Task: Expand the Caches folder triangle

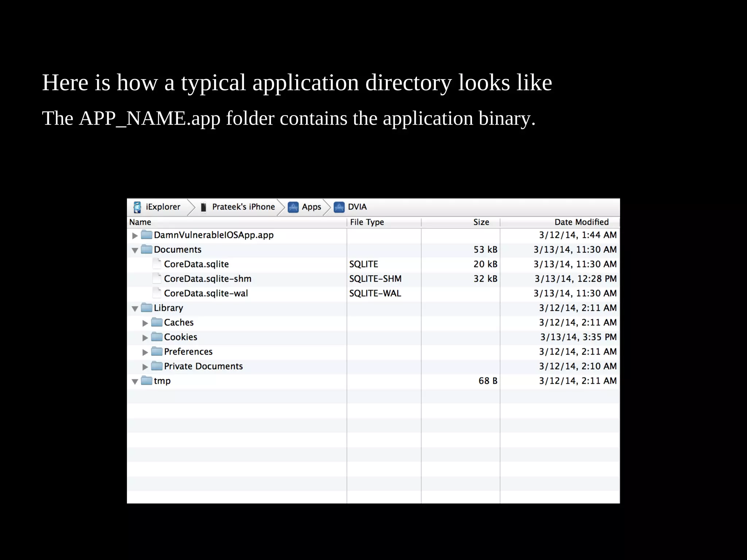Action: click(x=145, y=323)
